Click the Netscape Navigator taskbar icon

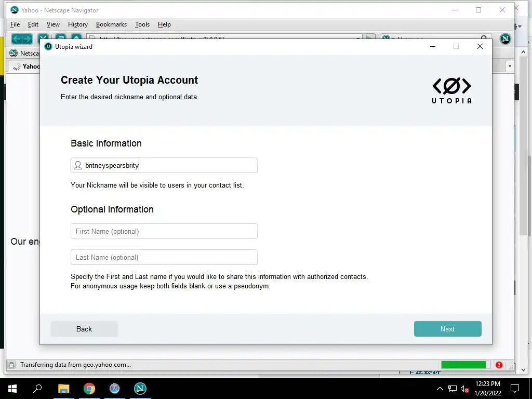click(x=140, y=389)
